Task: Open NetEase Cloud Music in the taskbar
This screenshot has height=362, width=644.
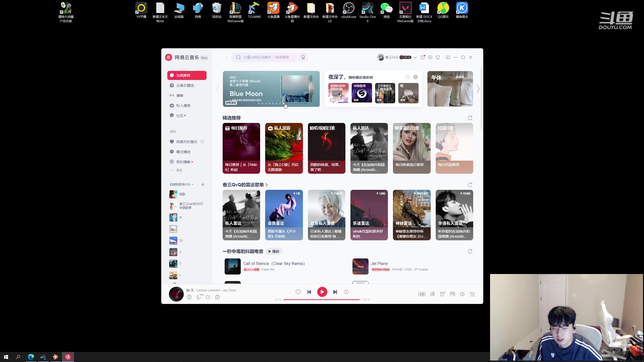Action: click(x=68, y=357)
